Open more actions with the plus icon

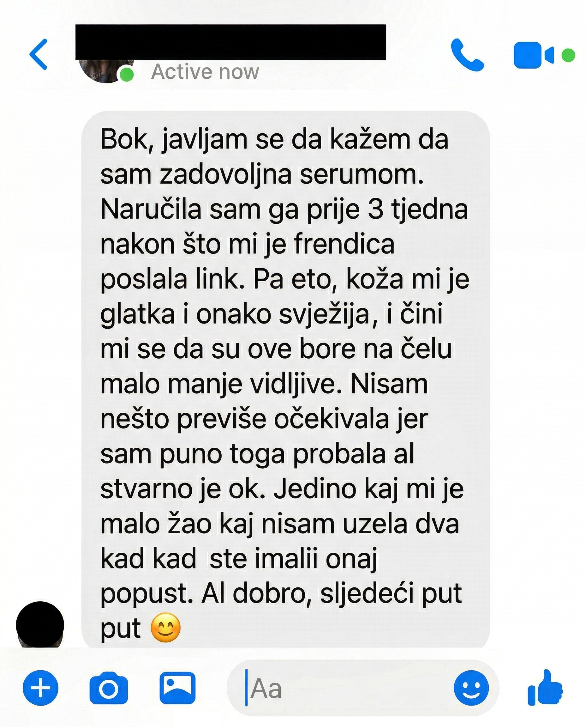(x=40, y=688)
